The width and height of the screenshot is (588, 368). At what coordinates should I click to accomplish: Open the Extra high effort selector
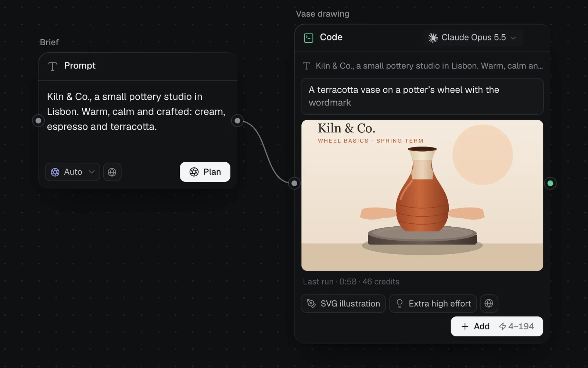pos(433,304)
